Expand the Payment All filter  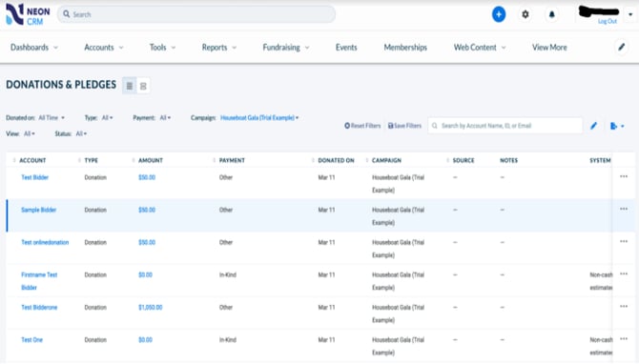(x=165, y=117)
